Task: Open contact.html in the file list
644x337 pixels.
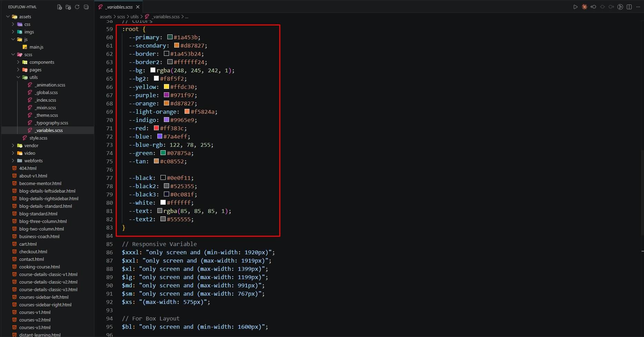Action: pos(31,259)
